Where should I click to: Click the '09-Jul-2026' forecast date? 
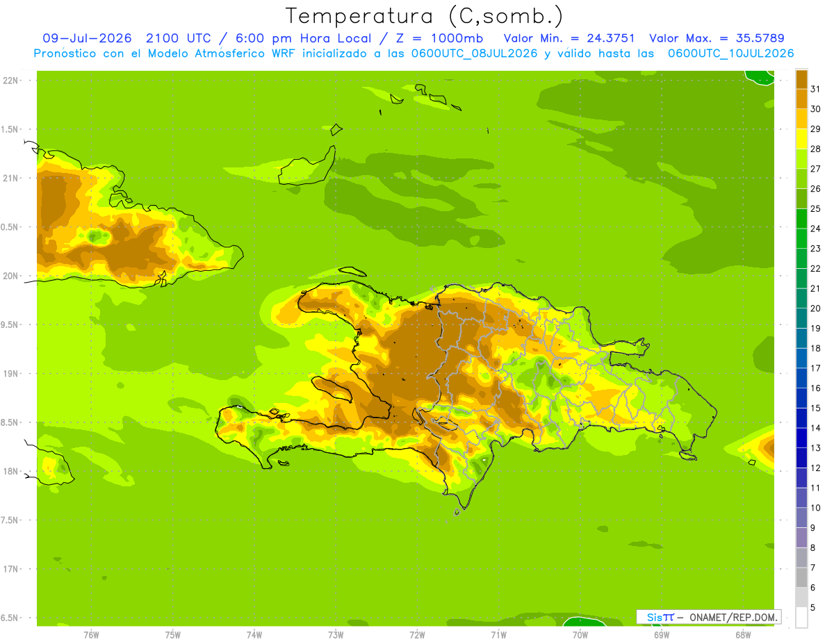point(88,38)
